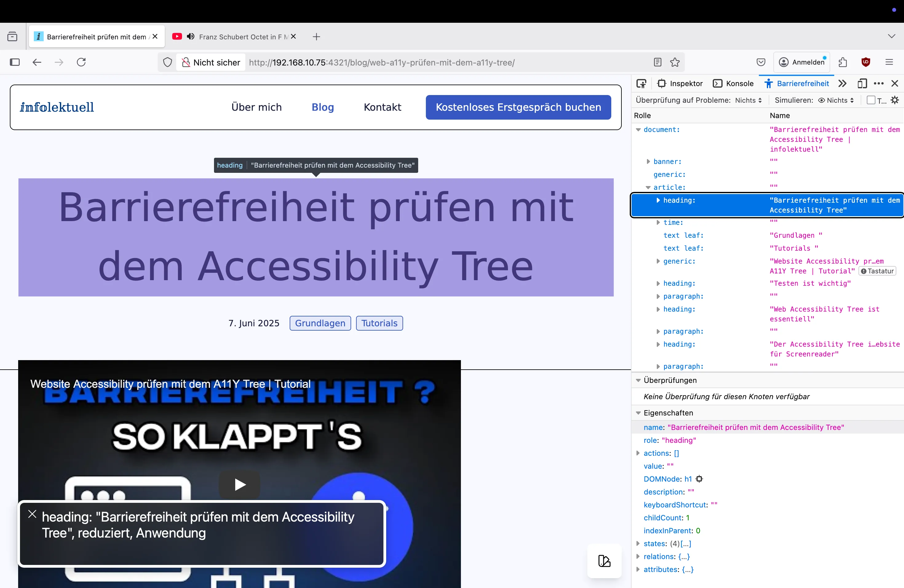Collapse the article node in accessibility tree
This screenshot has width=904, height=588.
pos(648,187)
